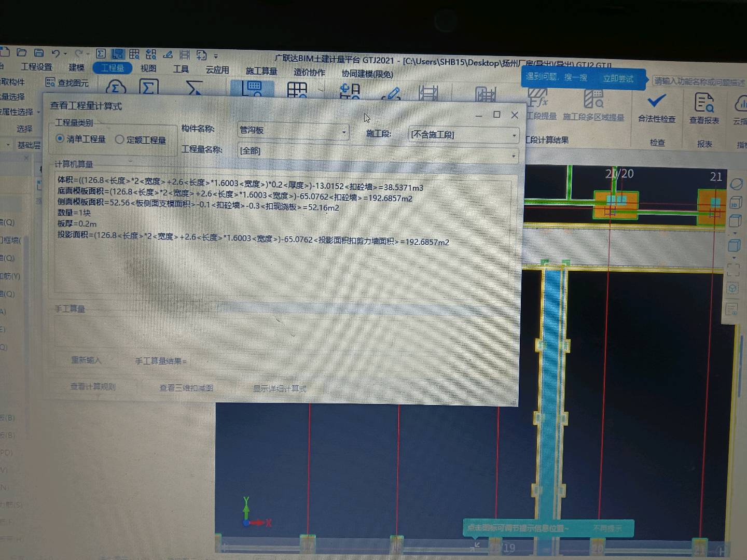Image resolution: width=747 pixels, height=560 pixels.
Task: Click the view quantity table ribbon icon
Action: [297, 90]
